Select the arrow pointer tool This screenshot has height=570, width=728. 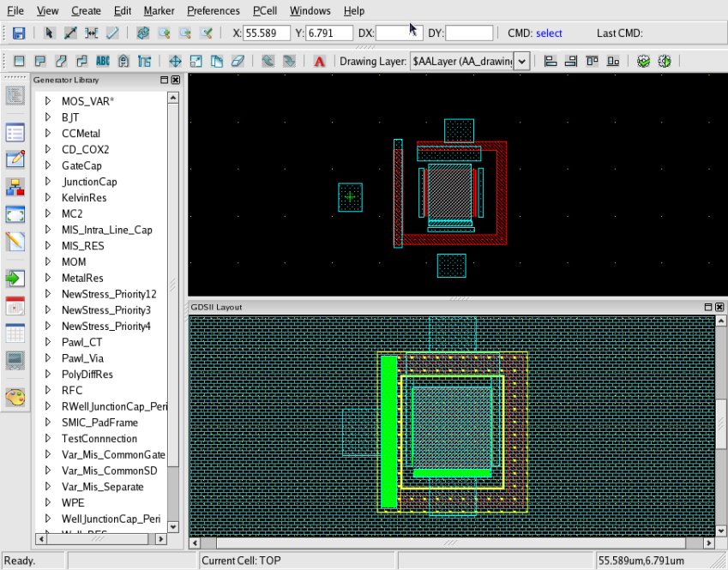(49, 33)
